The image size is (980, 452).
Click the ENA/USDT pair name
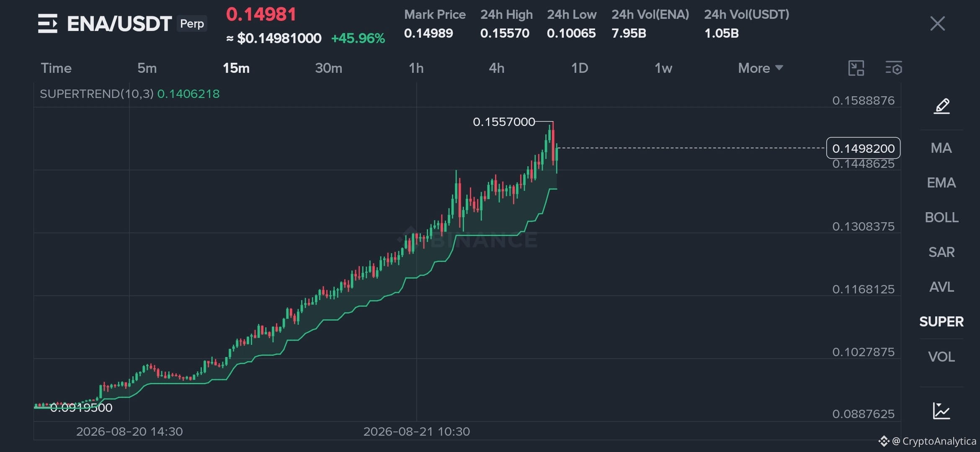point(119,24)
